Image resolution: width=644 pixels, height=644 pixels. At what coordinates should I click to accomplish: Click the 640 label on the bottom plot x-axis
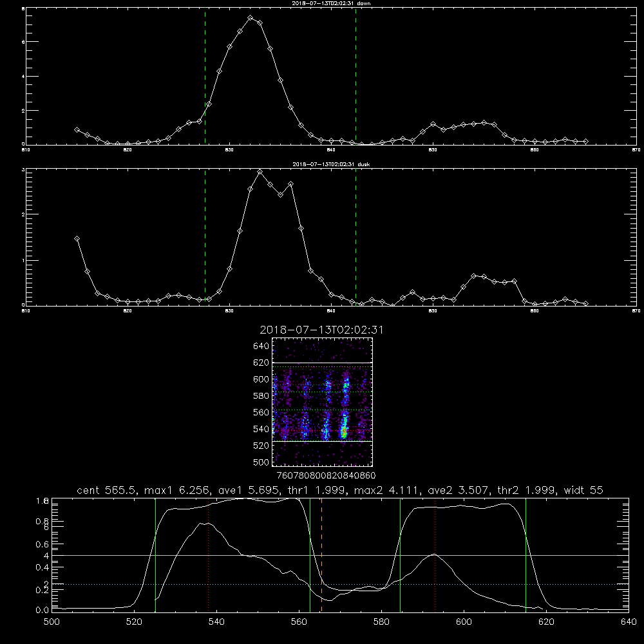pyautogui.click(x=629, y=622)
